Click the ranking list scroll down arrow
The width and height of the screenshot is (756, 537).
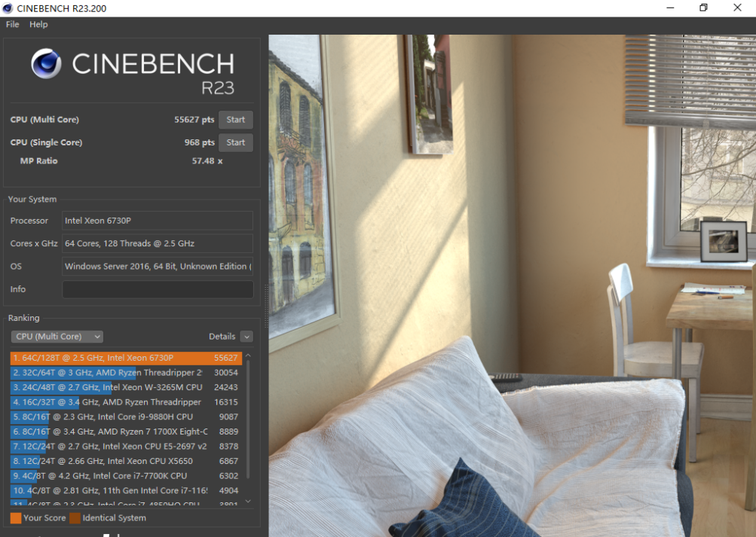point(248,502)
